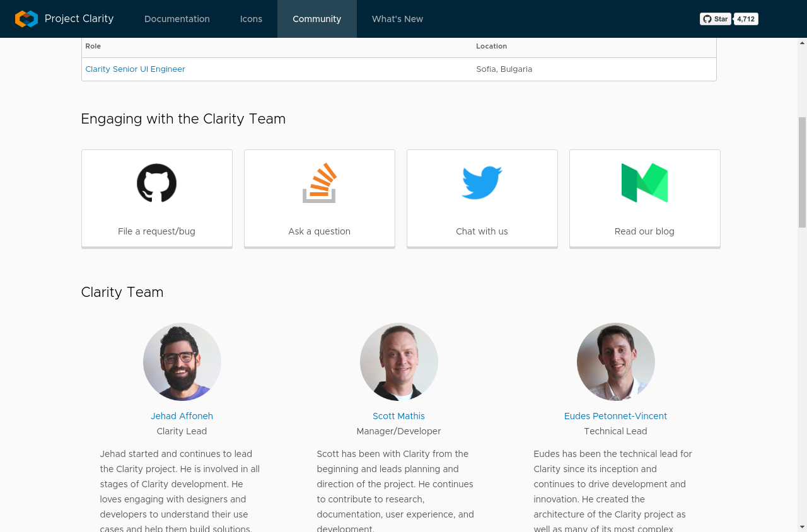Click the GitHub octocat icon card
Viewport: 807px width, 532px height.
tap(157, 198)
